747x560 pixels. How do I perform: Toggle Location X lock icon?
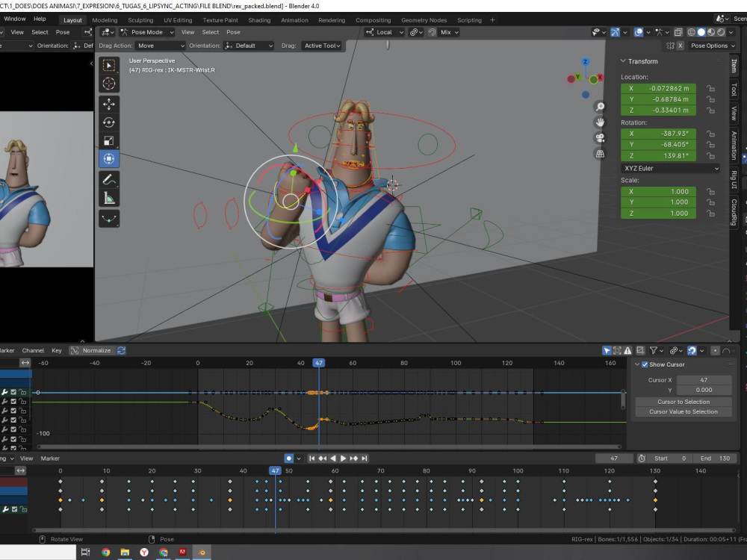(x=710, y=89)
